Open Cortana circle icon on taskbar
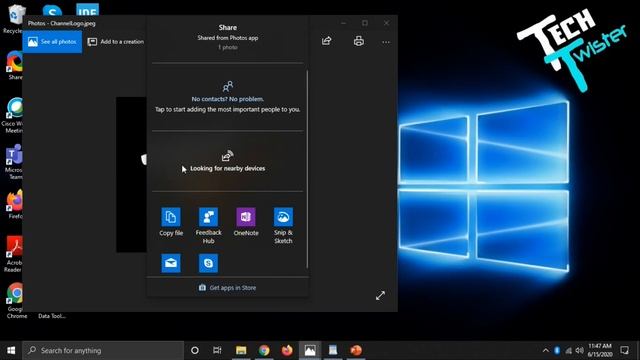 click(x=195, y=350)
